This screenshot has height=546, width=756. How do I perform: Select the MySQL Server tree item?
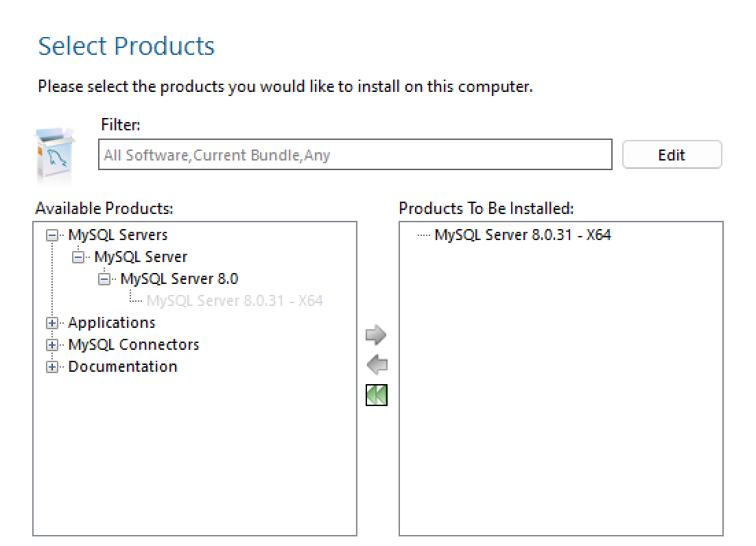click(x=141, y=257)
